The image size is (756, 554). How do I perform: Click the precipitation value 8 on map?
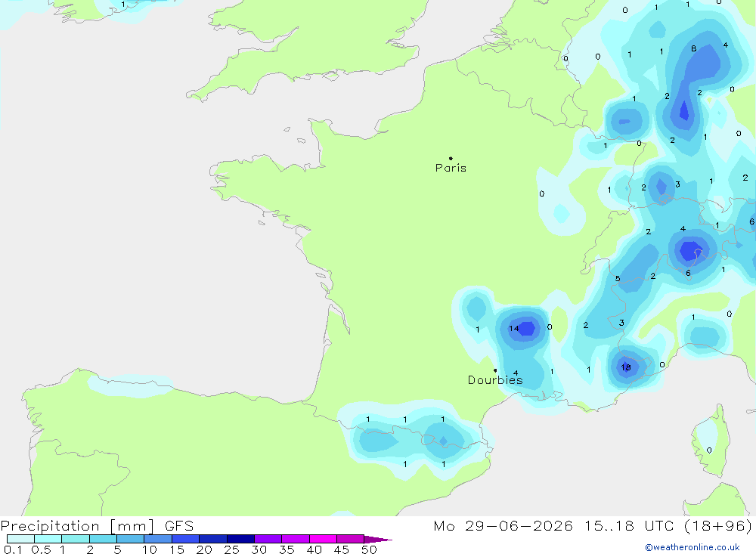coord(694,48)
